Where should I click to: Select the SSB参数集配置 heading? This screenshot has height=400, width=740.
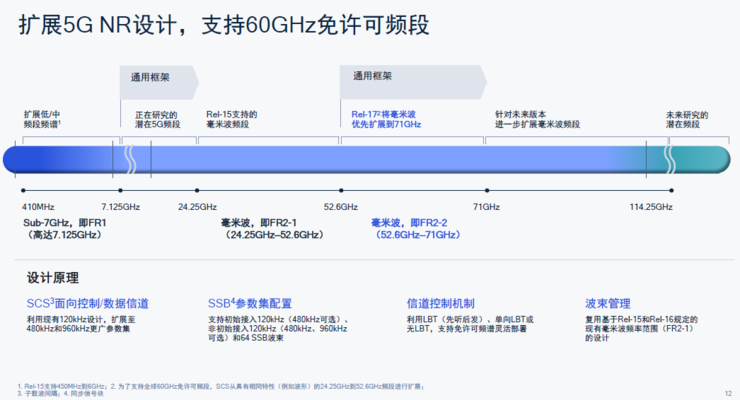[x=250, y=303]
